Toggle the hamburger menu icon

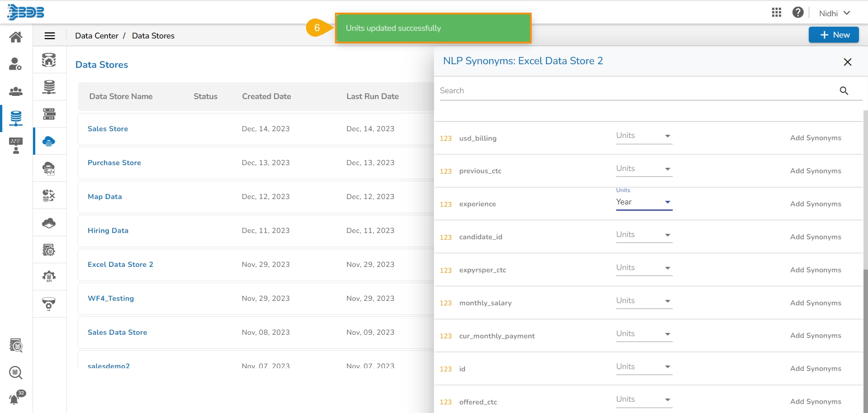(50, 36)
